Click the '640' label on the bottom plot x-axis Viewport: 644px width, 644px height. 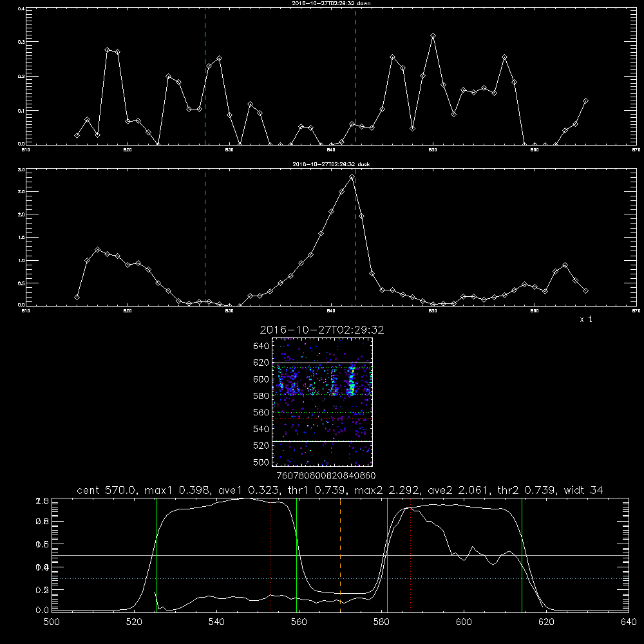[629, 622]
